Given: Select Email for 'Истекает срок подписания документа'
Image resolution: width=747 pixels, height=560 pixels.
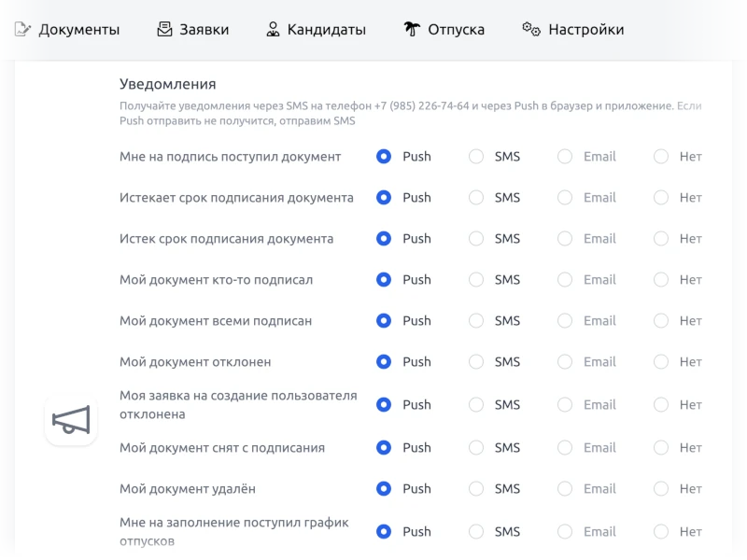Looking at the screenshot, I should click(x=565, y=198).
